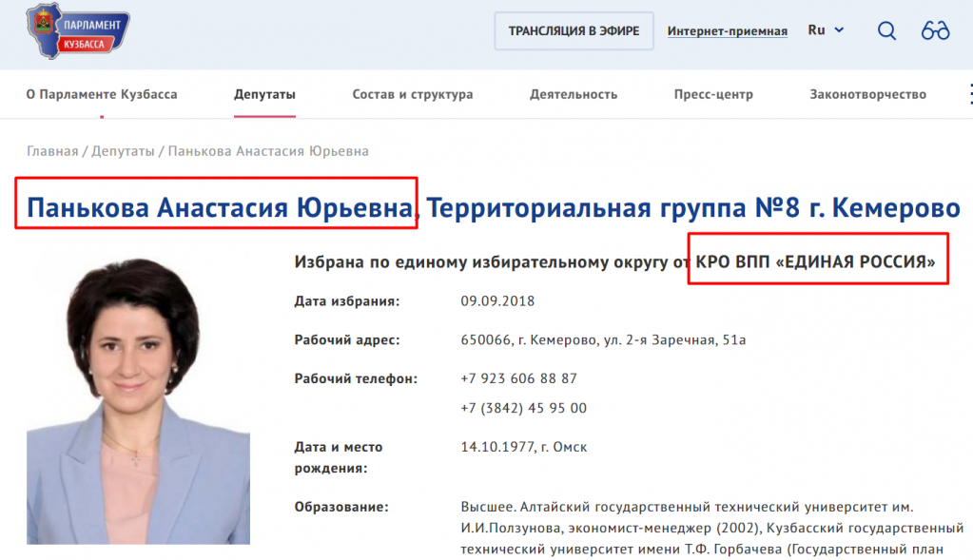Open the О Парламенте Кузбасса menu
The image size is (973, 560).
(x=102, y=94)
